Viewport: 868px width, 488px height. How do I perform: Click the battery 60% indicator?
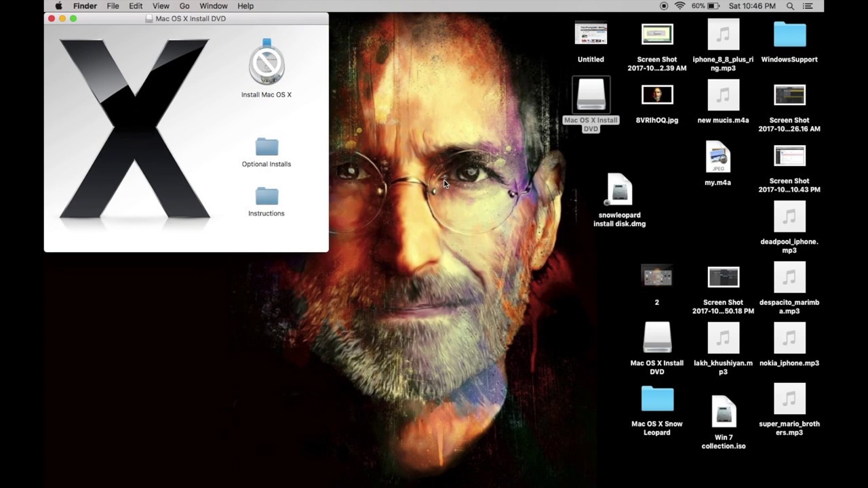705,6
